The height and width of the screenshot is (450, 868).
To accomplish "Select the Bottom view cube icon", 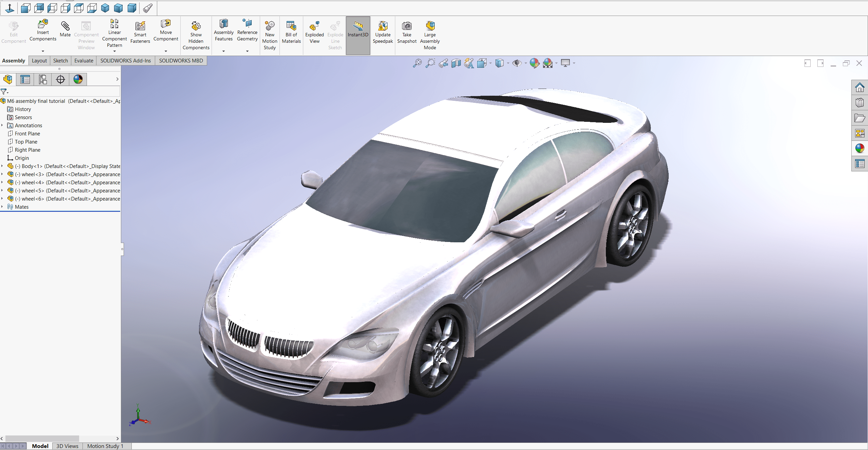I will tap(92, 8).
